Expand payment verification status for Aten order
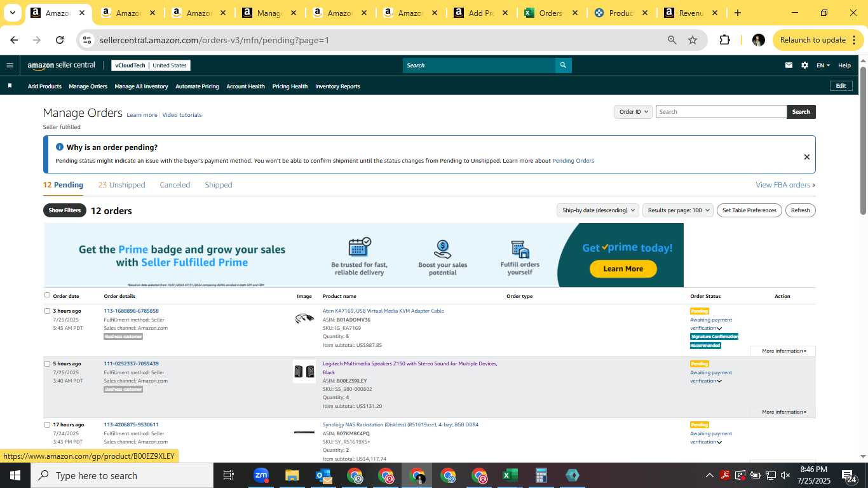The width and height of the screenshot is (868, 488). [x=719, y=329]
